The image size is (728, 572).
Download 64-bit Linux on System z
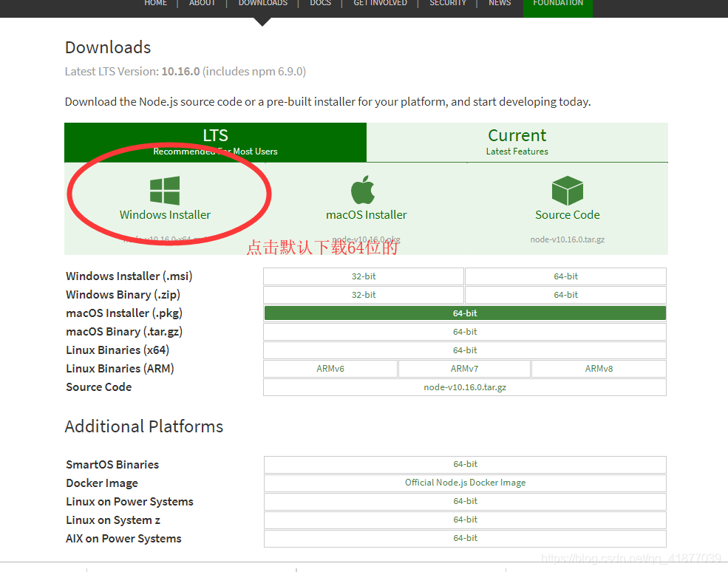pos(465,520)
